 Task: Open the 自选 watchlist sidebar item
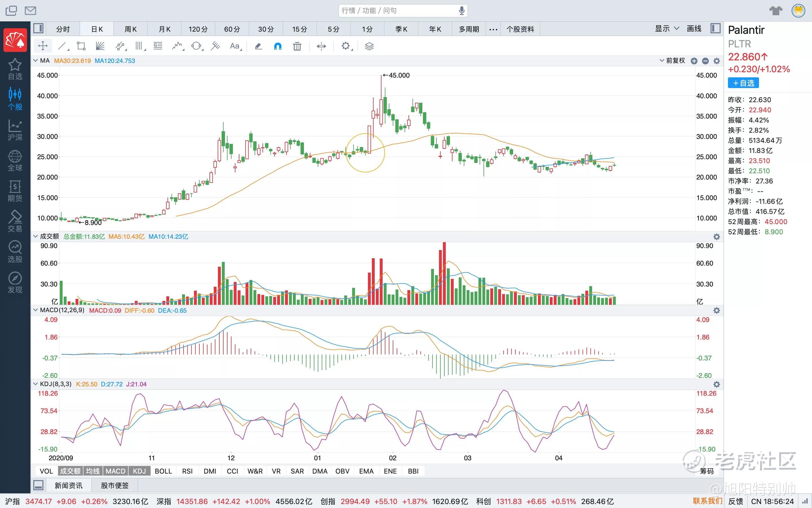tap(15, 69)
